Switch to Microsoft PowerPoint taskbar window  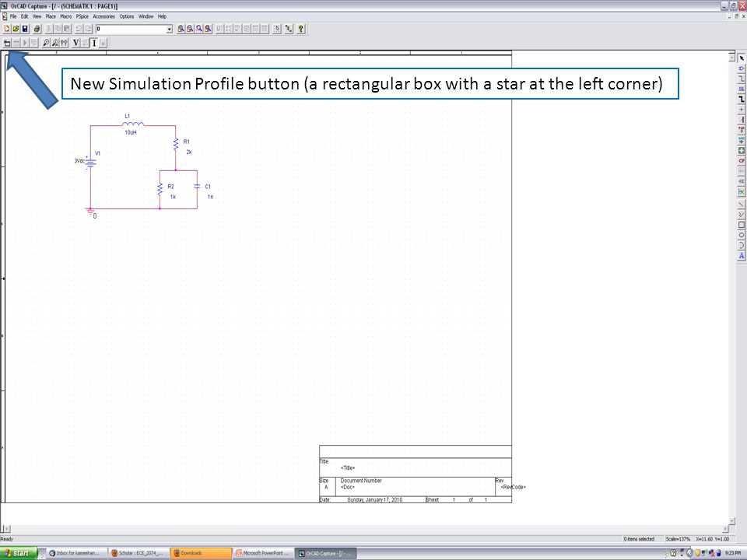pos(263,553)
